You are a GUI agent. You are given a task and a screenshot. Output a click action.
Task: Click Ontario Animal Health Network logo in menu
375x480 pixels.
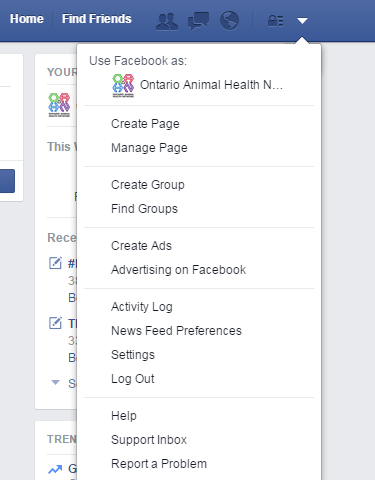[x=123, y=85]
